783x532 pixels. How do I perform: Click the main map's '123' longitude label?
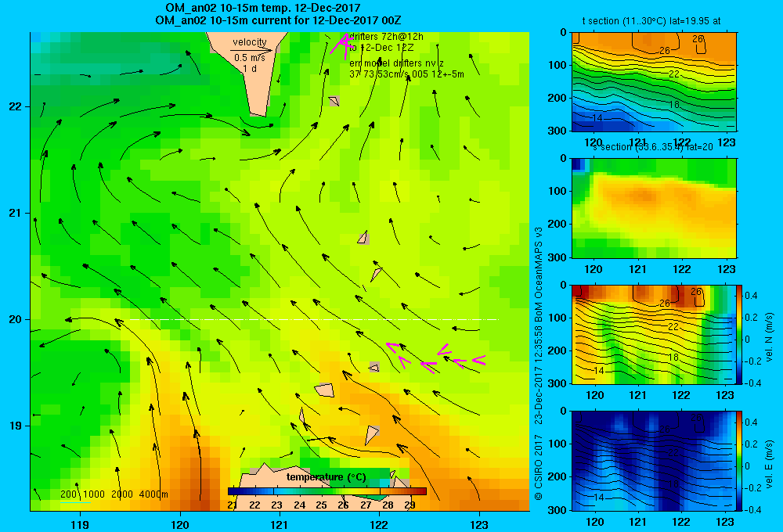[479, 524]
